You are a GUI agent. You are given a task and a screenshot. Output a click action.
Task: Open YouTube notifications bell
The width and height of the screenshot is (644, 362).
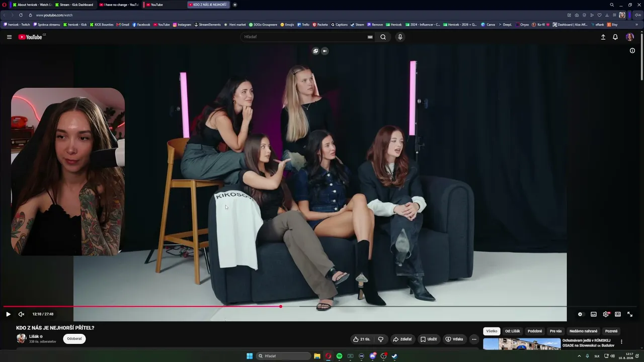(615, 37)
